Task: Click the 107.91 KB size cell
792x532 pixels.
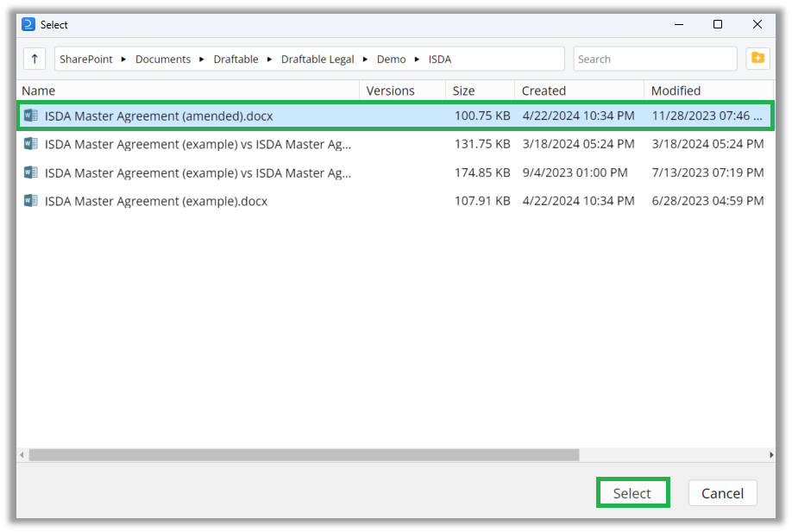Action: coord(482,201)
